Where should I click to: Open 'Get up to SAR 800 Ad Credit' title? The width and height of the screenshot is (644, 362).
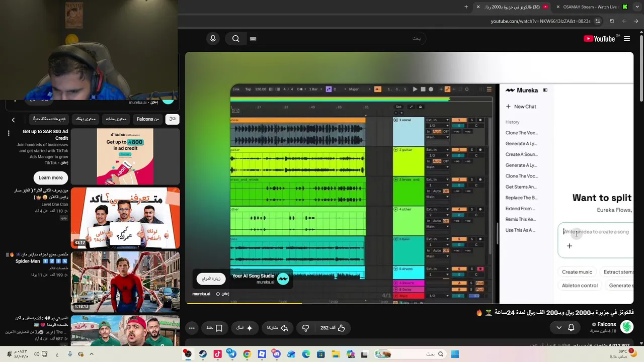click(x=45, y=135)
